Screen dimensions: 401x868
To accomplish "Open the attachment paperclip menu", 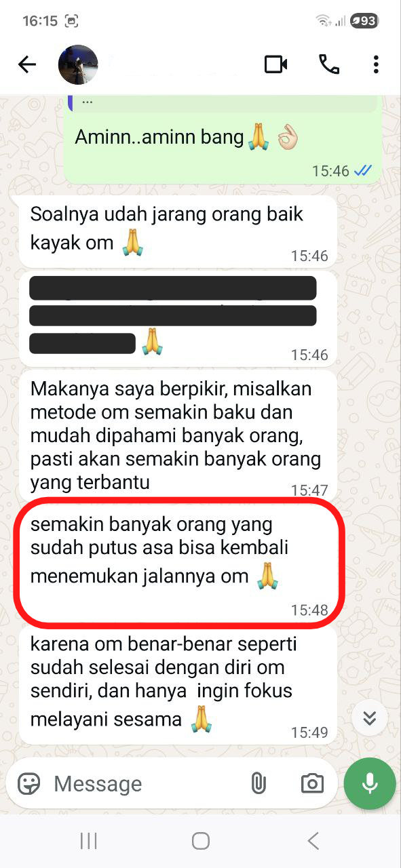I will [258, 784].
